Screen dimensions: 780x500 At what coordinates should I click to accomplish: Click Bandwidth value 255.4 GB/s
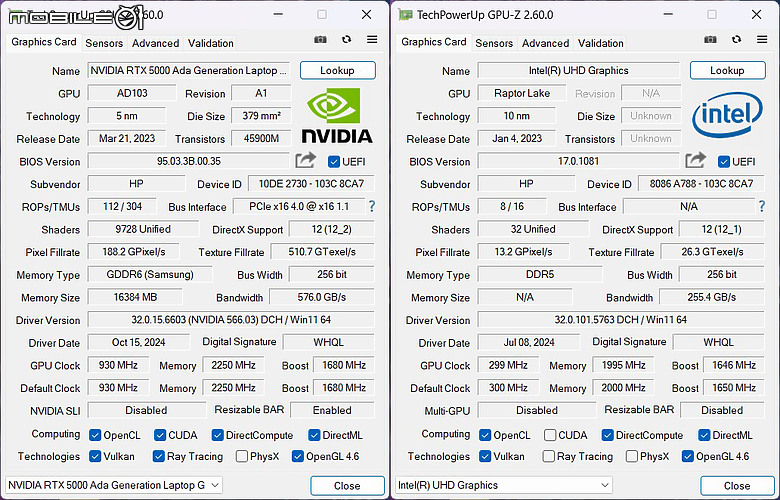coord(712,297)
